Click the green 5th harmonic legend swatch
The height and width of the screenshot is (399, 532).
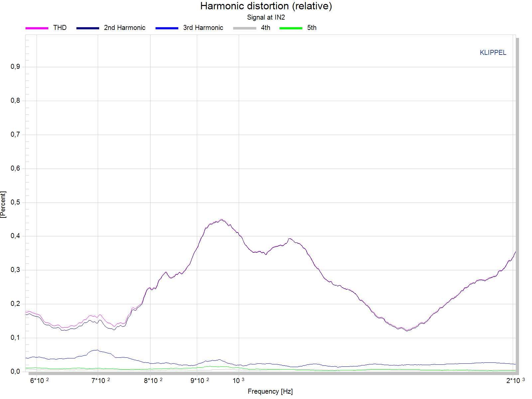[x=291, y=28]
